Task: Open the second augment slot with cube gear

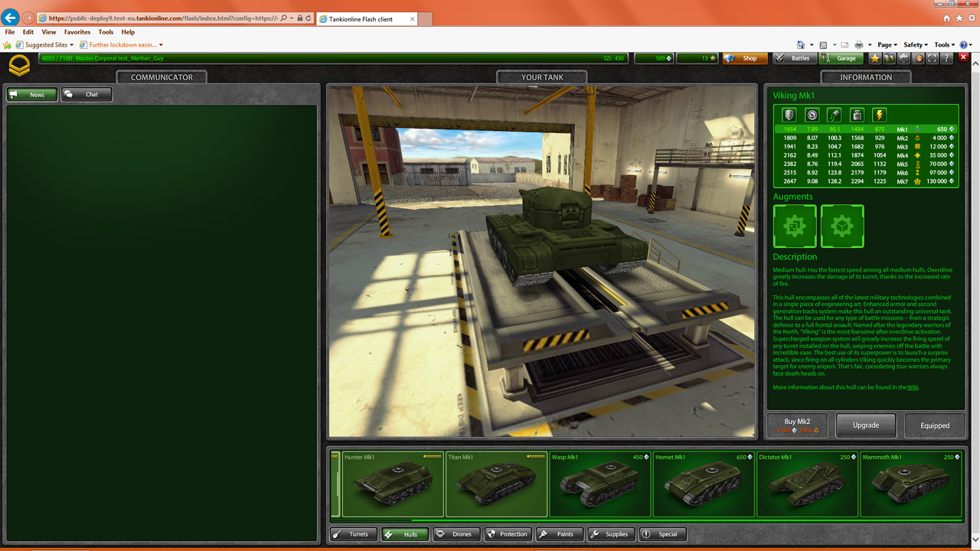Action: (842, 226)
